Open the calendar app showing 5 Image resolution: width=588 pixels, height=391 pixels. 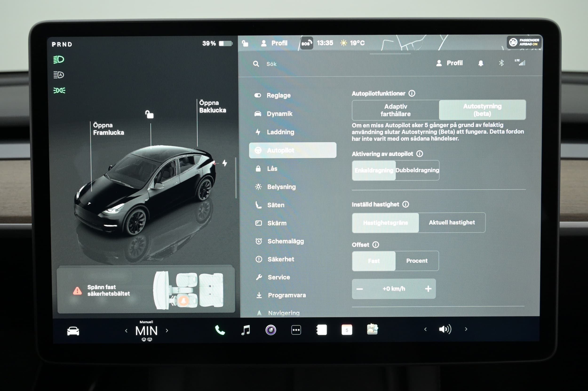(x=347, y=330)
